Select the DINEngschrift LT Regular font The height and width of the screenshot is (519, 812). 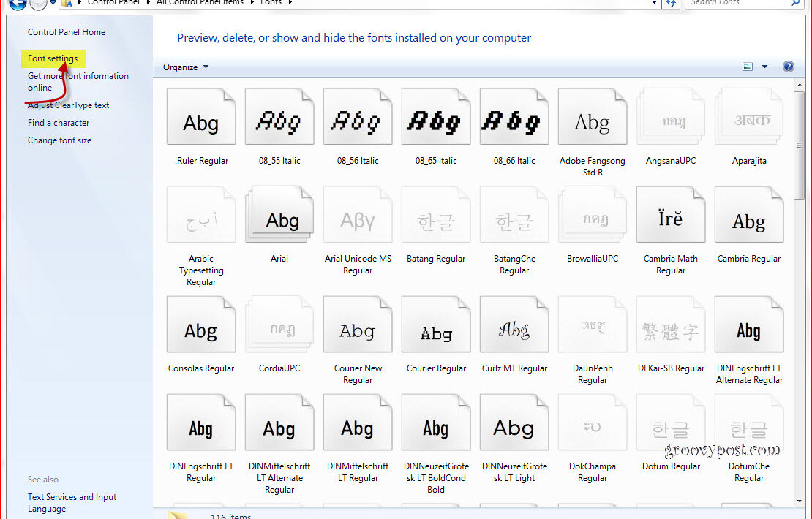[201, 423]
